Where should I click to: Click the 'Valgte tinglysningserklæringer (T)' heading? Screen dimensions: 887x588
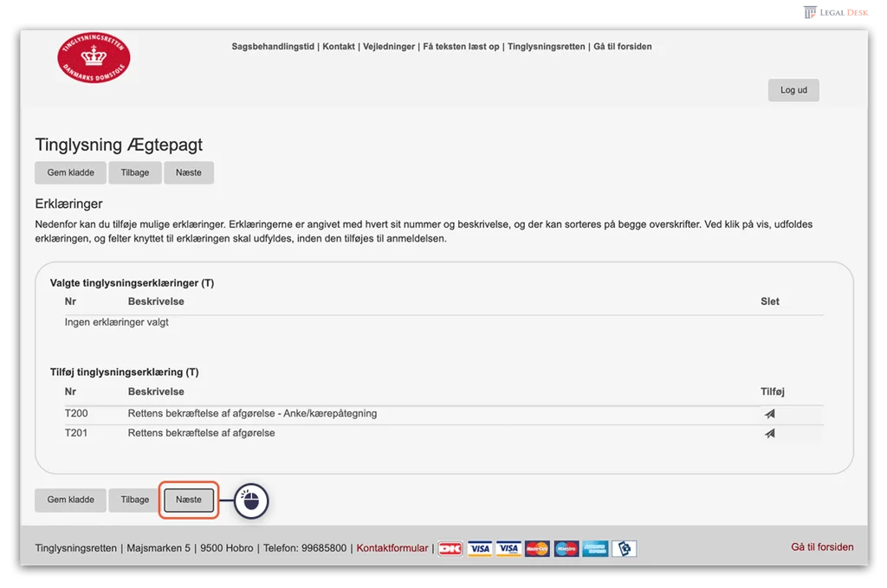point(132,282)
